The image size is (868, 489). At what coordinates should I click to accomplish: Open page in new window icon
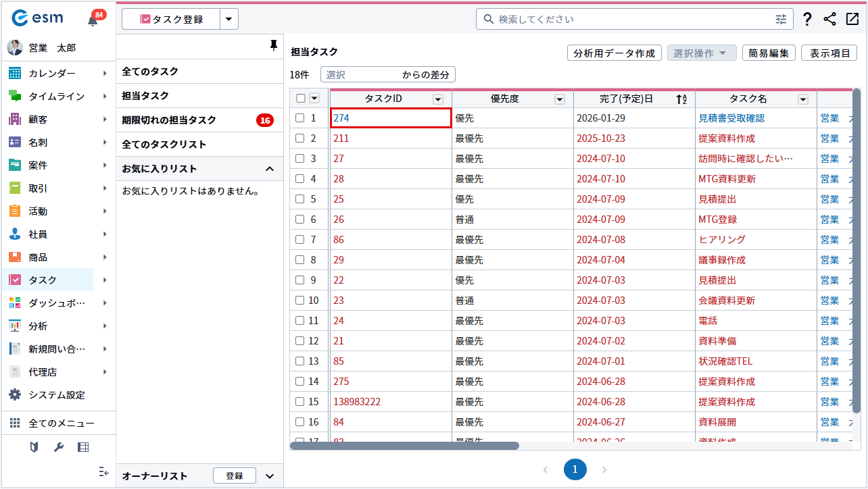click(852, 20)
